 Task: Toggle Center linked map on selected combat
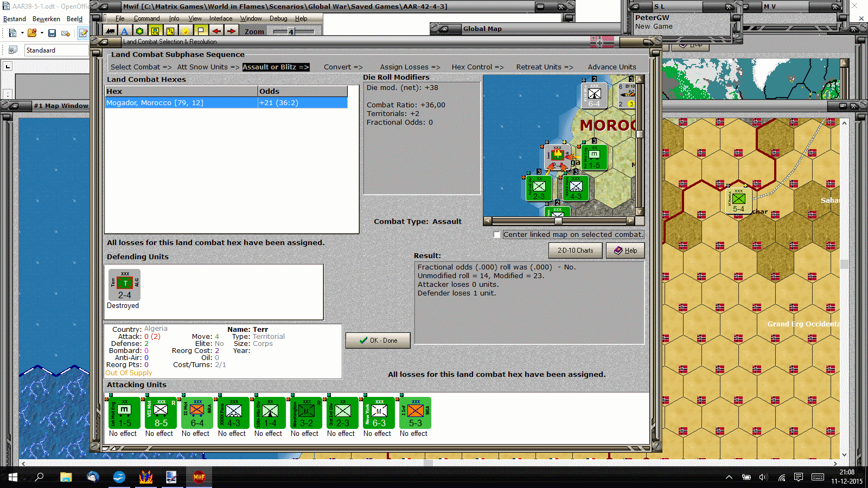pos(497,235)
